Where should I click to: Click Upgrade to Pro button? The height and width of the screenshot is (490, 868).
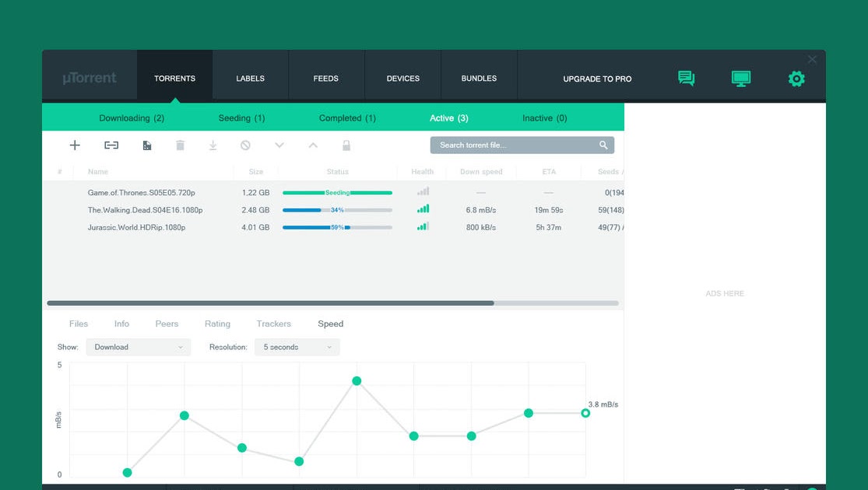(x=597, y=79)
